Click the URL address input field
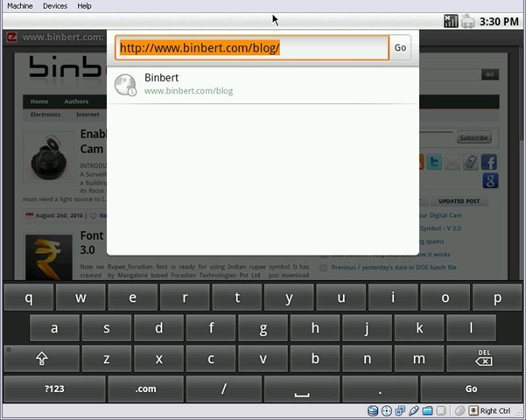The width and height of the screenshot is (526, 420). pos(252,47)
